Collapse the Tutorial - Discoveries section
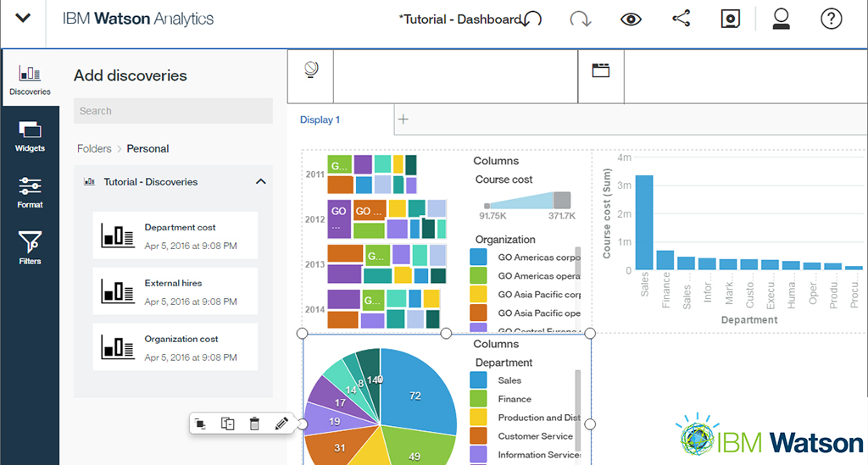Screen dimensions: 868x465 click(260, 181)
